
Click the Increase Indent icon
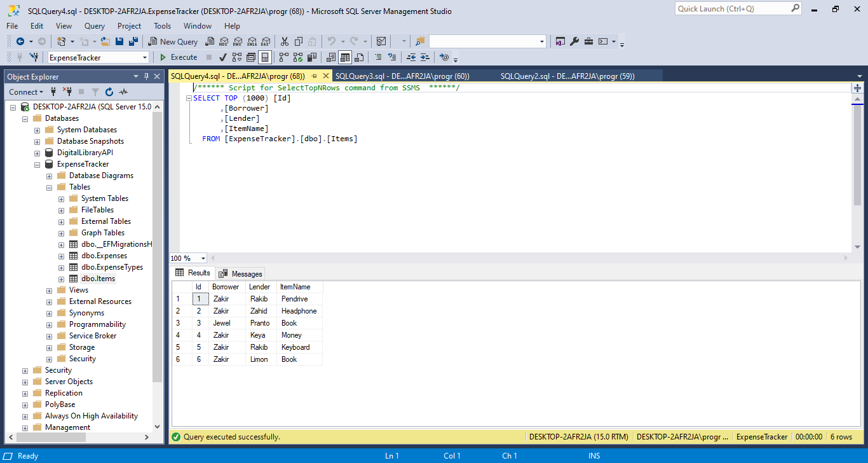coord(425,57)
